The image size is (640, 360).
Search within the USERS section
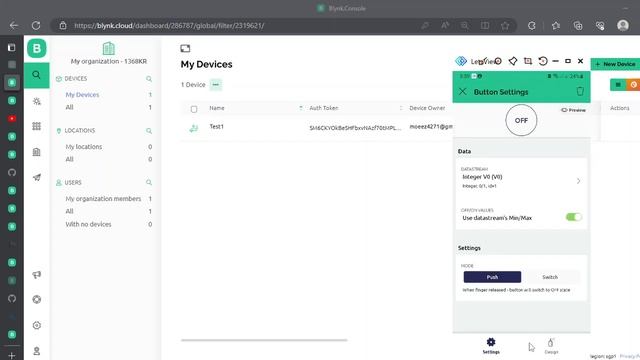[149, 182]
